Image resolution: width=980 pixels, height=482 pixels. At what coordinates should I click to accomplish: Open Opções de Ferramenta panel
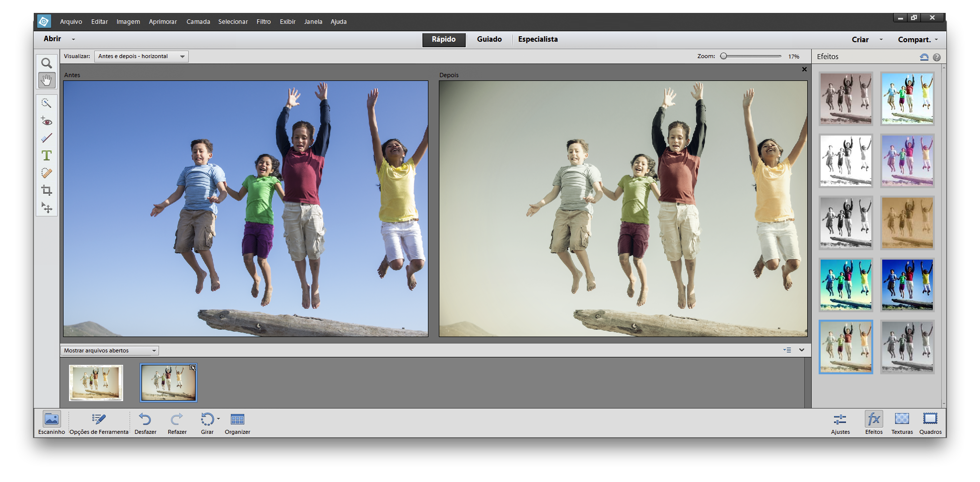point(99,423)
